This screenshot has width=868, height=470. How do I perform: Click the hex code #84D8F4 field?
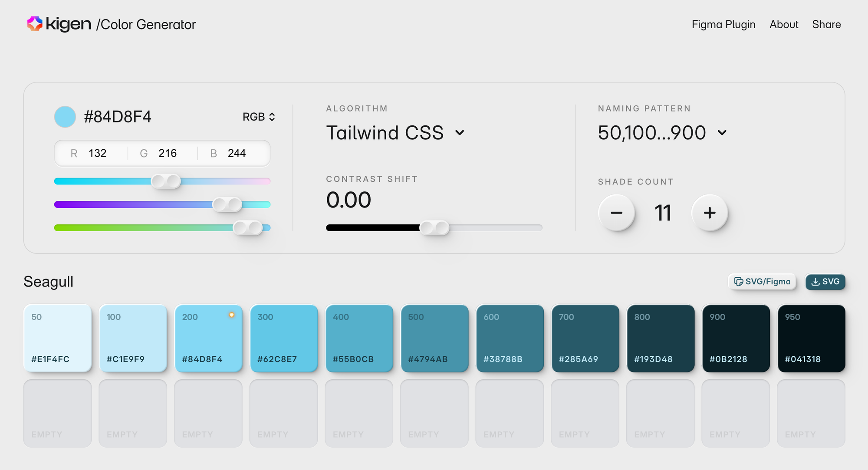click(x=118, y=117)
